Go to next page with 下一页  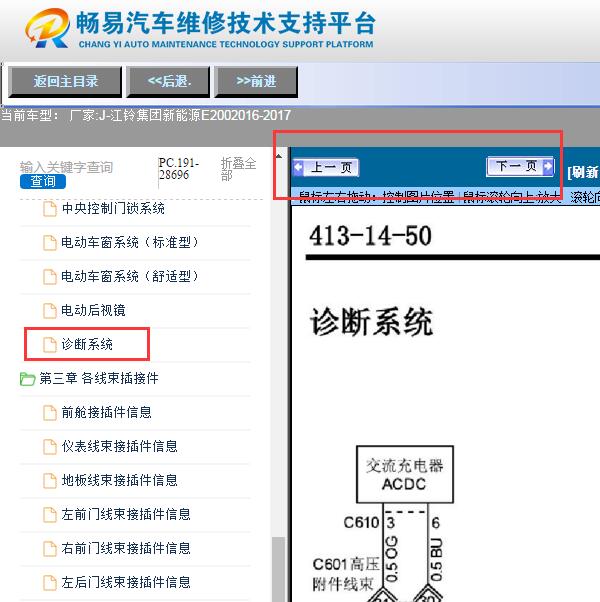pos(520,166)
